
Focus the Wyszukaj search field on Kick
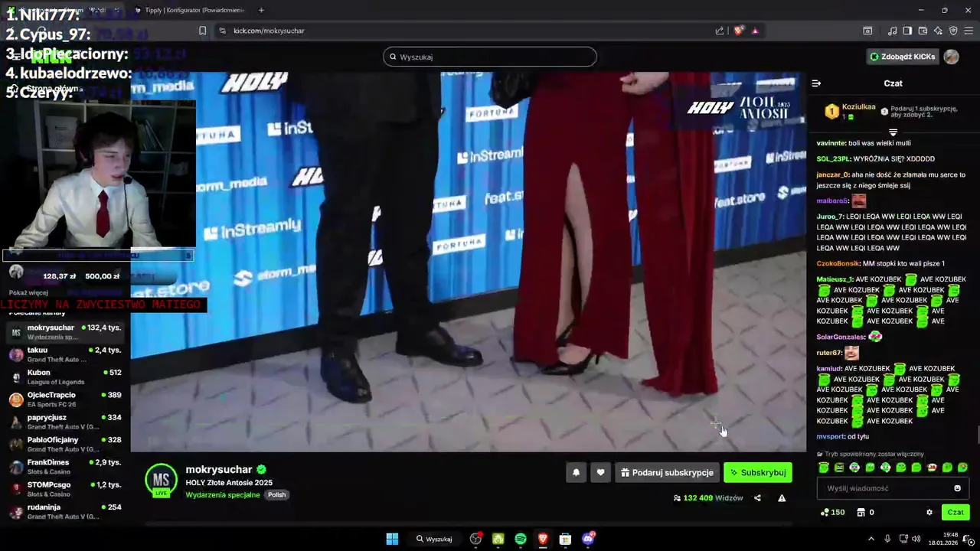click(490, 57)
